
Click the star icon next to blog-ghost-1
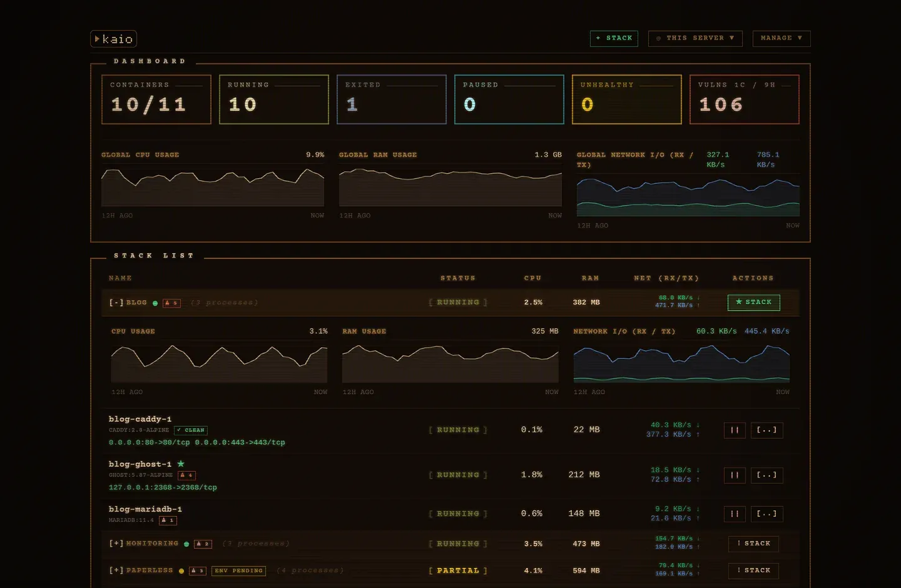(181, 464)
